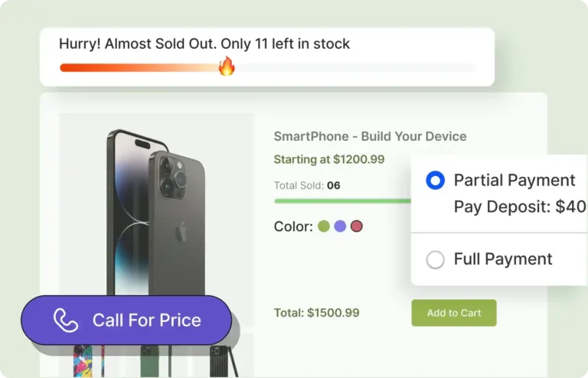The width and height of the screenshot is (588, 378).
Task: Click the phone handset icon
Action: coord(67,321)
